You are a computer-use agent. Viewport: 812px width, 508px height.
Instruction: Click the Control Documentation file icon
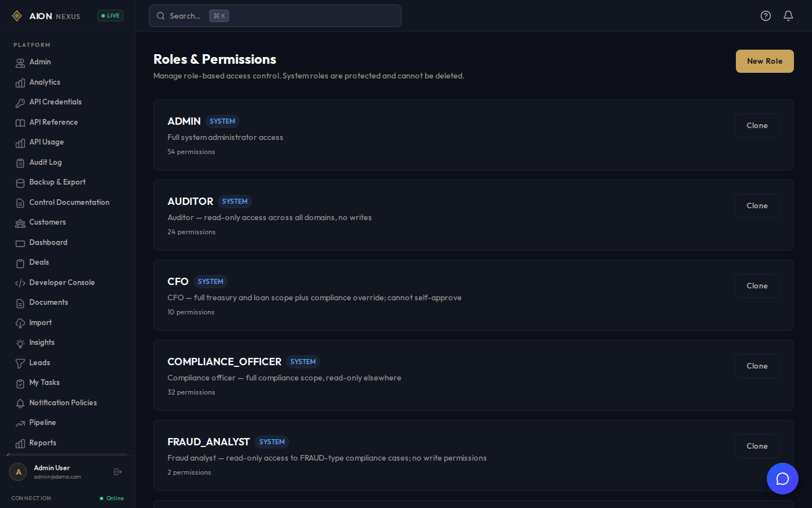(x=20, y=203)
